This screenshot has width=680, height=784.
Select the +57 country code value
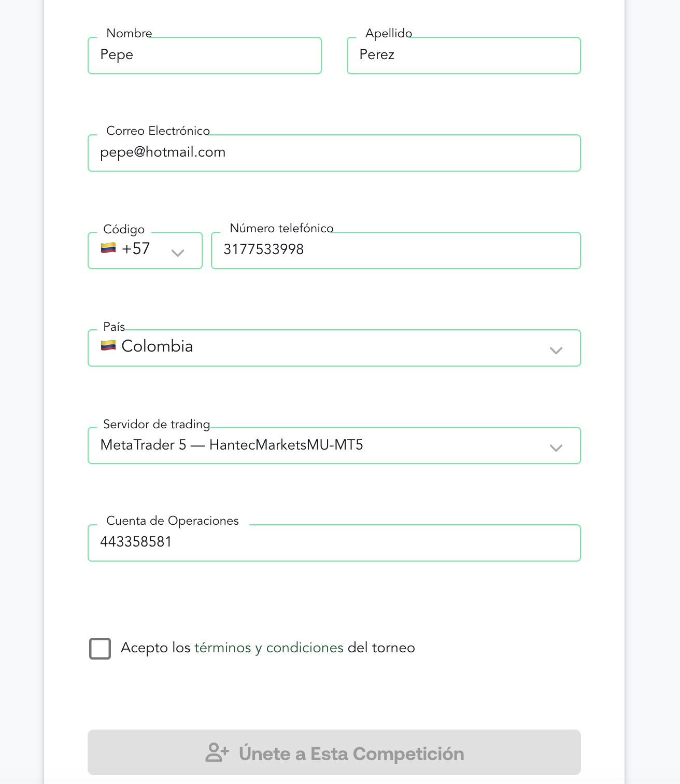136,249
